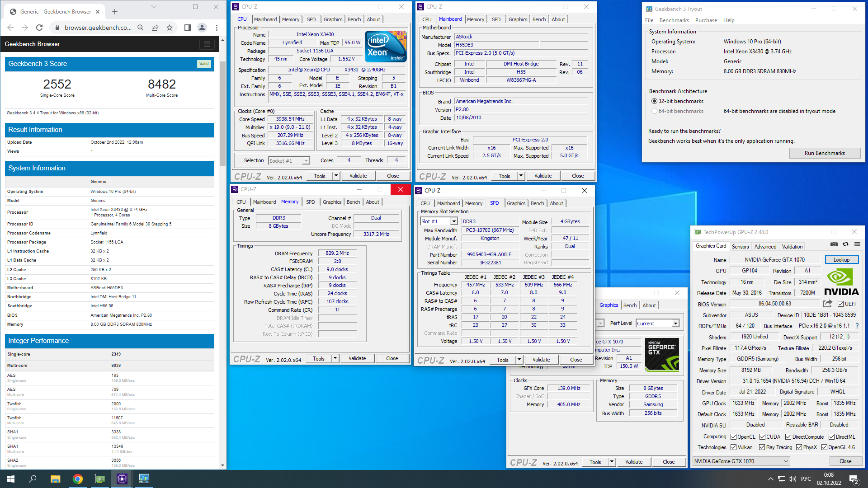Screen dimensions: 868x488
Task: Go back in Chrome
Action: [10, 28]
